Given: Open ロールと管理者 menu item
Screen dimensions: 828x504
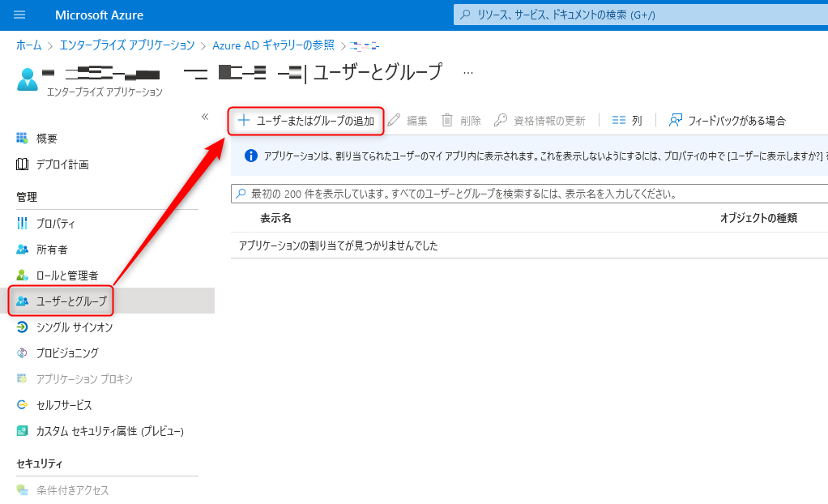Looking at the screenshot, I should [x=67, y=275].
